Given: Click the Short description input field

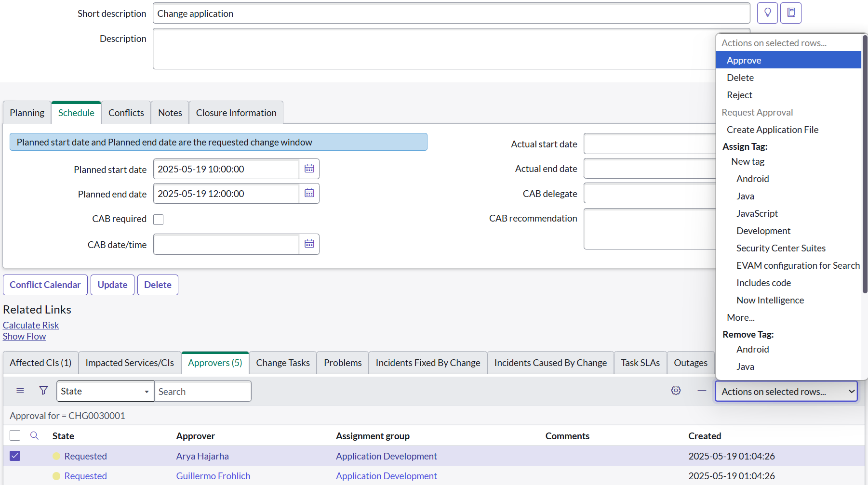Looking at the screenshot, I should [x=451, y=13].
